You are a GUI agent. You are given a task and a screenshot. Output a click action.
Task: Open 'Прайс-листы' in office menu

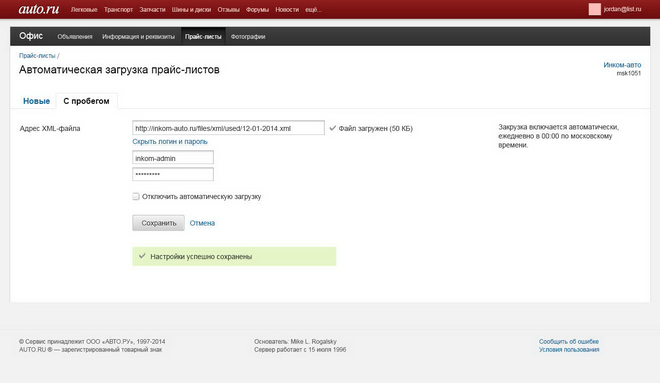(203, 37)
